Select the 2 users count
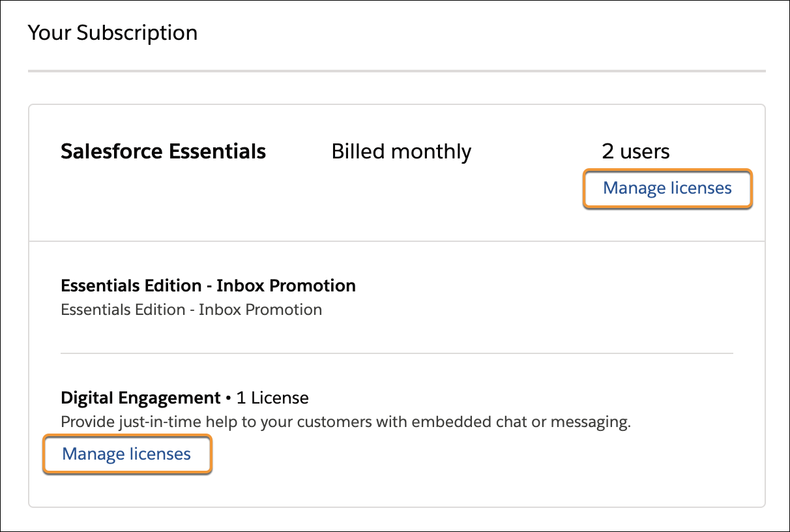 [636, 152]
